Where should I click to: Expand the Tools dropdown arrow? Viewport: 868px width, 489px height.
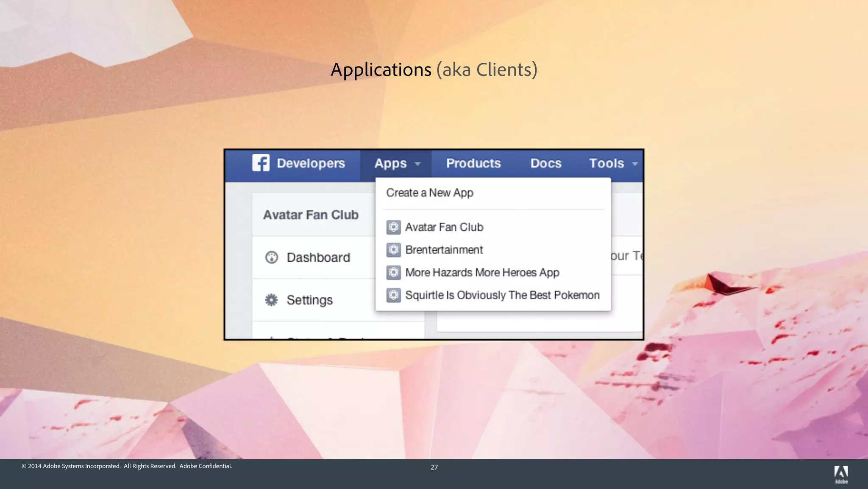[635, 164]
